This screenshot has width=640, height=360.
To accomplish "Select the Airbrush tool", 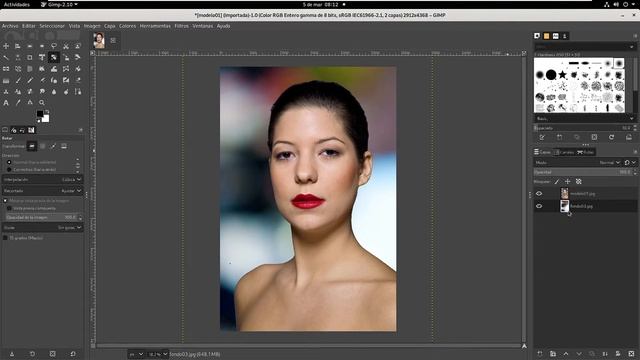I will [42, 80].
